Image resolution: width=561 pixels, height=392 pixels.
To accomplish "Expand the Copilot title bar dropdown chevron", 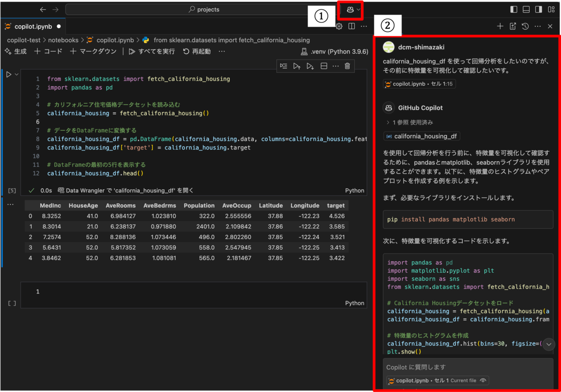I will [359, 9].
